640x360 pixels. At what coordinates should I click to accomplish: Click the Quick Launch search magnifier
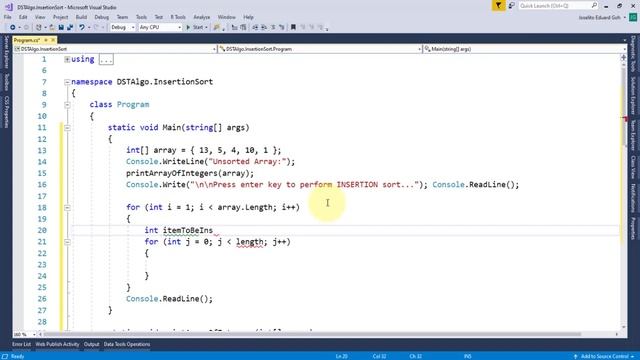pyautogui.click(x=594, y=6)
